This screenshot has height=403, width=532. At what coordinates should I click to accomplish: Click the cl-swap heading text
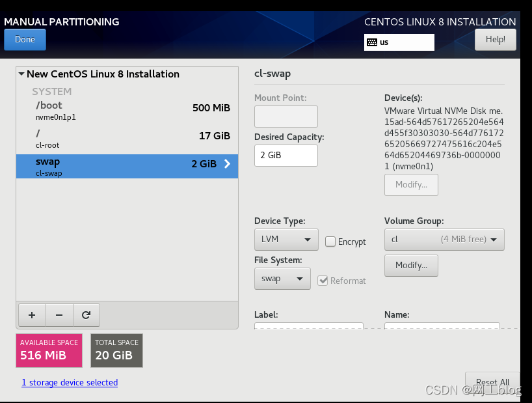tap(273, 74)
